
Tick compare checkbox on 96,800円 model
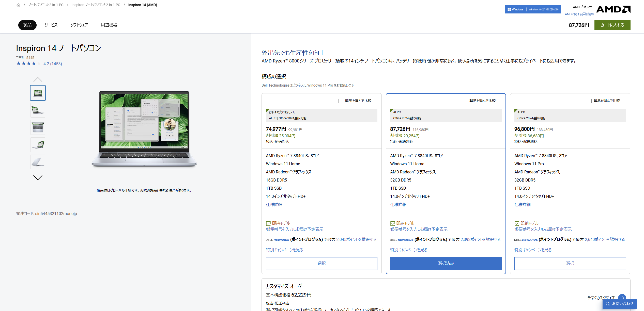[589, 101]
